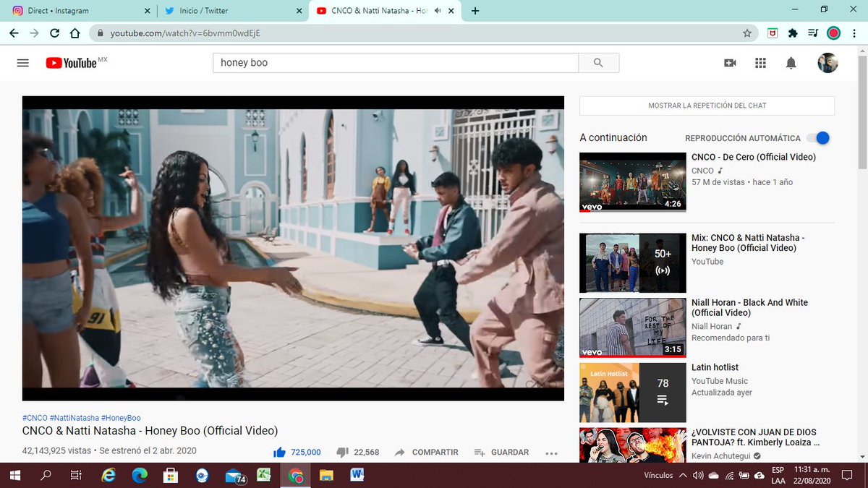Open the Mix CNCO & Natti Natasha thumbnail
The width and height of the screenshot is (868, 488).
coord(633,262)
